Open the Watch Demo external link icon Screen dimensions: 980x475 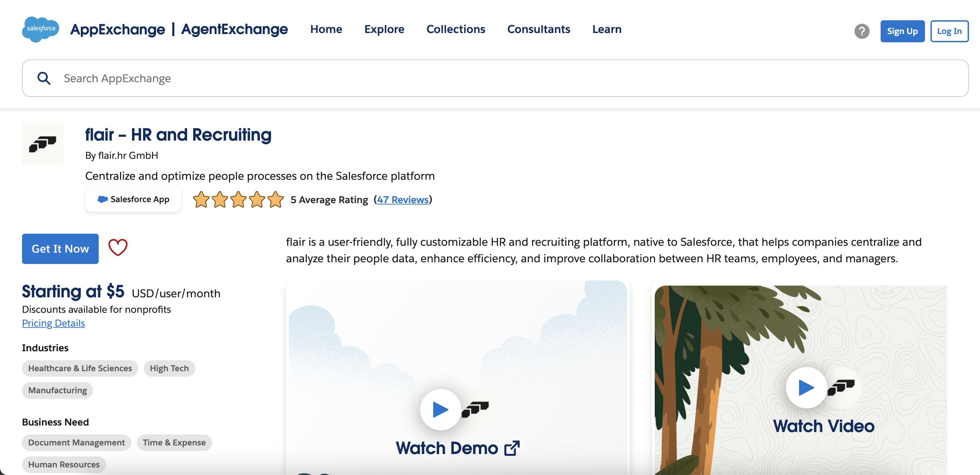pyautogui.click(x=512, y=449)
